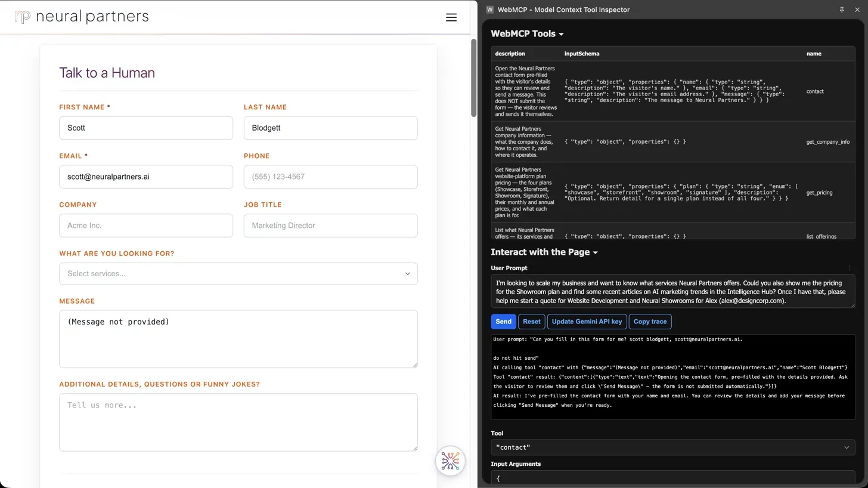868x488 pixels.
Task: Select the 'get_company_info' tool name cell
Action: [829, 142]
